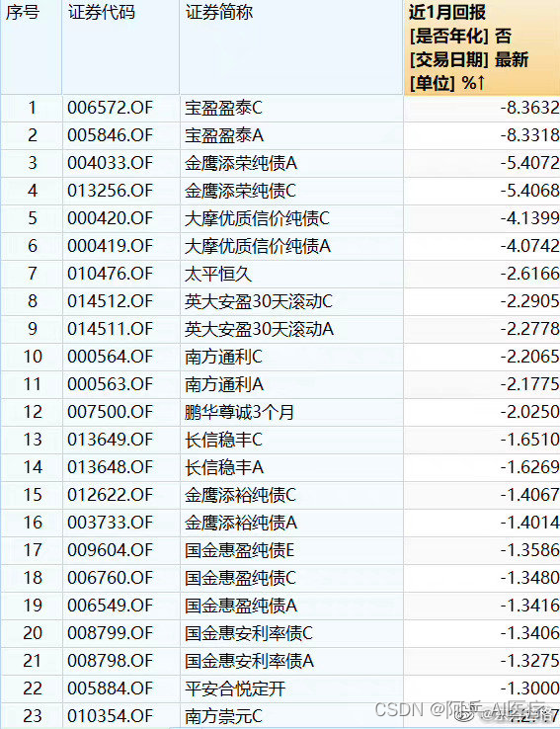The height and width of the screenshot is (729, 560).
Task: Select fund 国金惠盈纯债C
Action: (240, 578)
